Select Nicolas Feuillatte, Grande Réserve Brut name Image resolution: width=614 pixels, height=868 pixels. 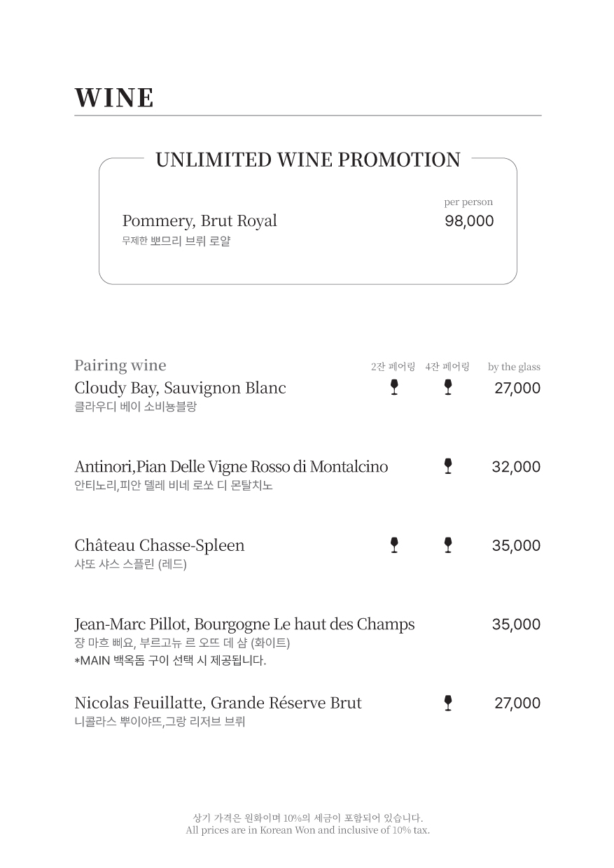(x=218, y=703)
